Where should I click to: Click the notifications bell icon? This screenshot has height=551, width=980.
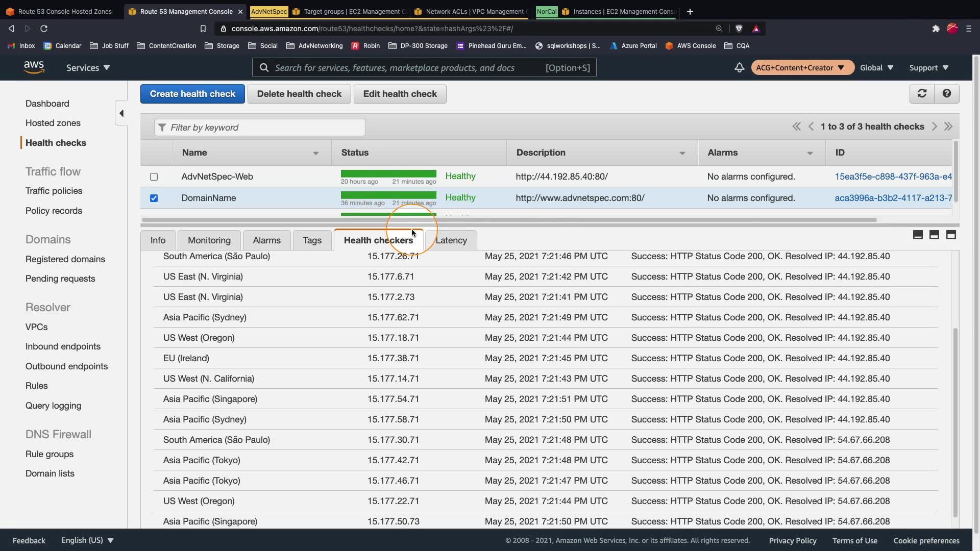[739, 67]
